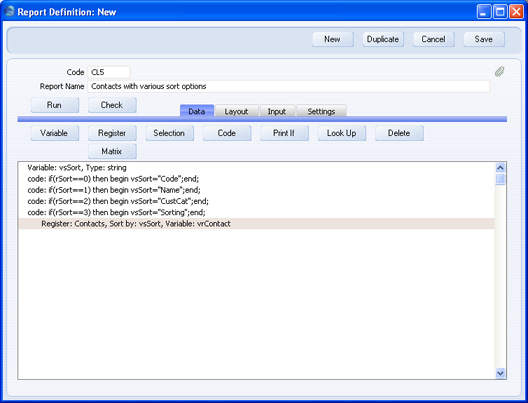Screen dimensions: 528x403
Task: Click the vertical scrollbar thumb
Action: pyautogui.click(x=500, y=179)
